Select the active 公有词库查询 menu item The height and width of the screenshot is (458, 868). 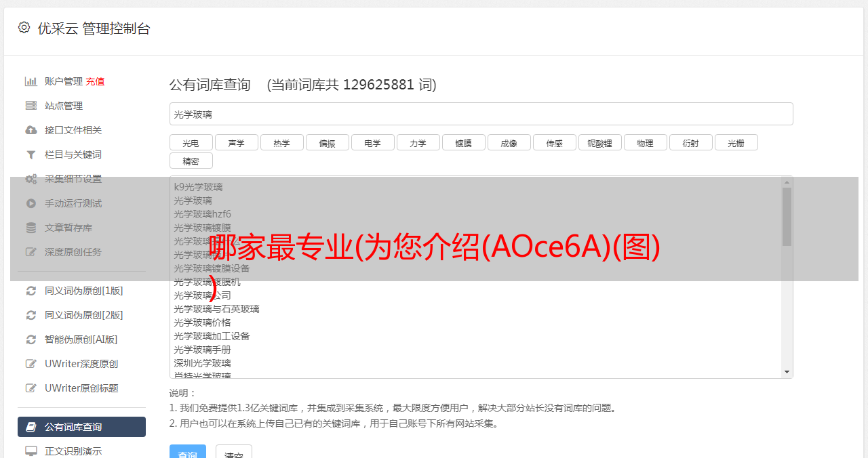point(81,427)
